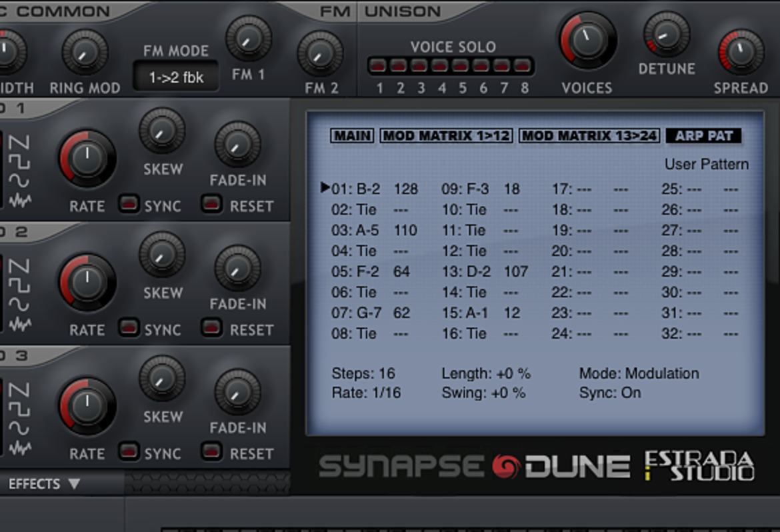Toggle Voice Solo LED 1
The height and width of the screenshot is (532, 780).
coord(378,65)
